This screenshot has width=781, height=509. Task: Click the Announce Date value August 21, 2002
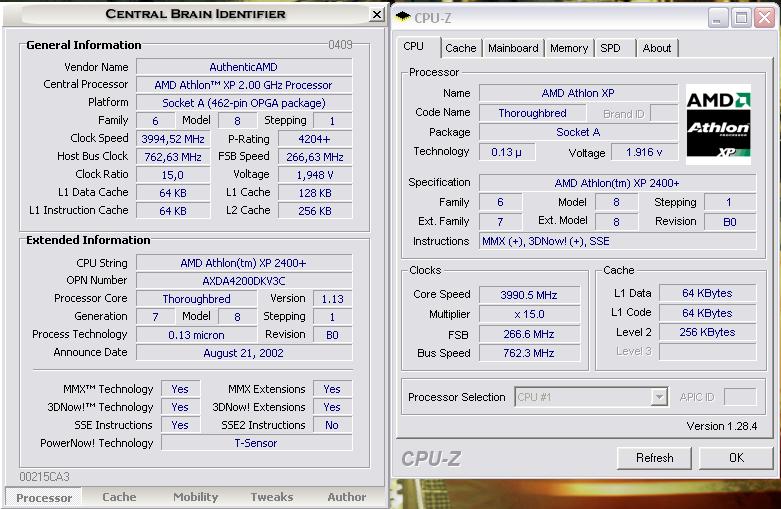click(x=244, y=353)
